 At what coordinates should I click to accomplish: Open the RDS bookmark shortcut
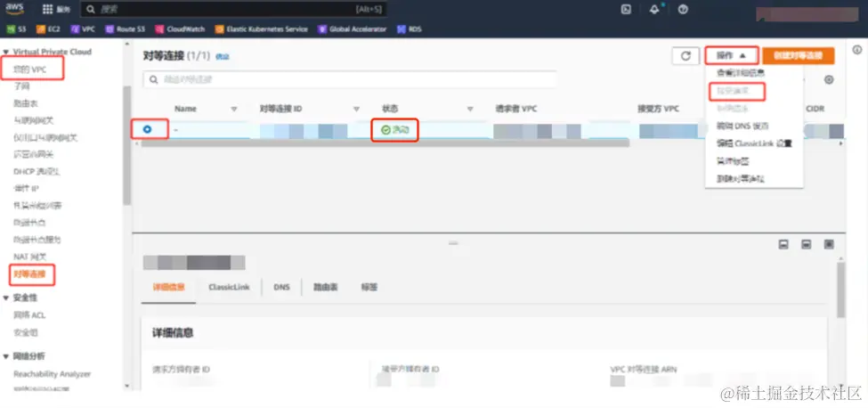pyautogui.click(x=410, y=29)
